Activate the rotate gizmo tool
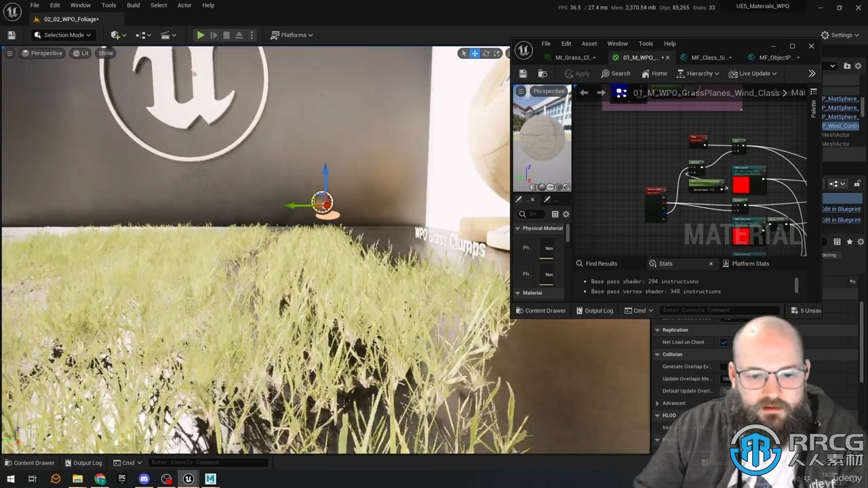This screenshot has width=868, height=488. [486, 53]
